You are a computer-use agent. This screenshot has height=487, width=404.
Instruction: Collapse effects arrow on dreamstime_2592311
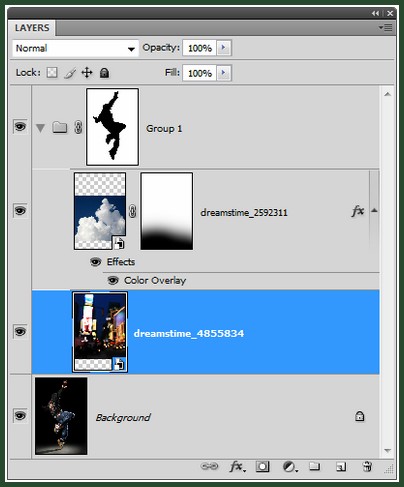point(374,210)
